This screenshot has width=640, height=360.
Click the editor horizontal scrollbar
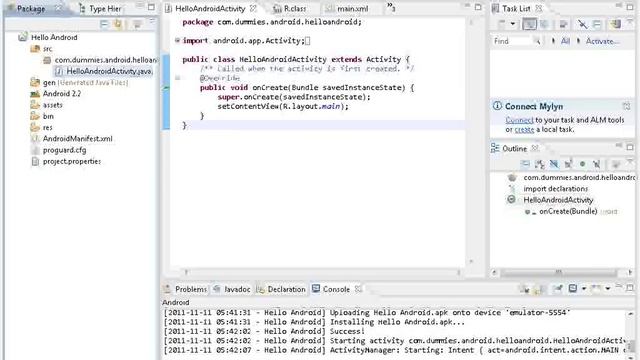pyautogui.click(x=322, y=272)
